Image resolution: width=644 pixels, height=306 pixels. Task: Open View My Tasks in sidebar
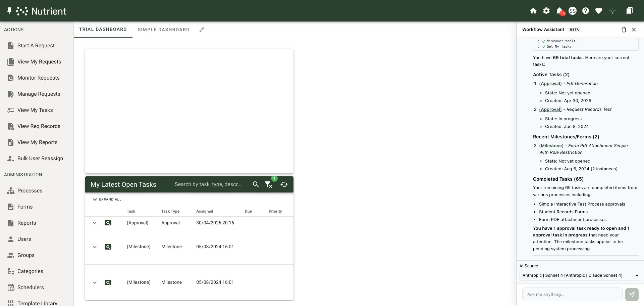point(37,110)
